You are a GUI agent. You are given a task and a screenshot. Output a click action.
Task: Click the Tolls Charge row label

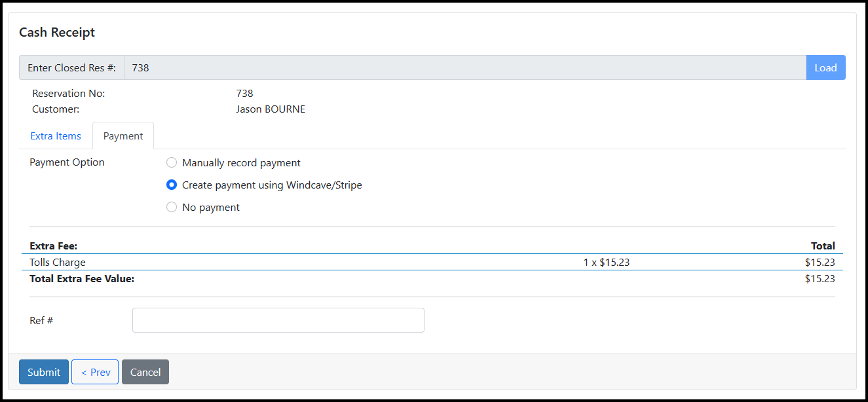(x=58, y=263)
